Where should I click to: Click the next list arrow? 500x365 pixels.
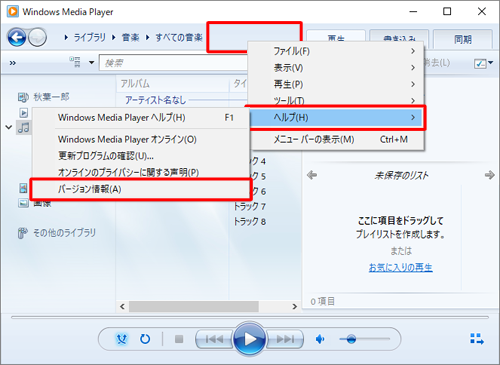point(489,175)
